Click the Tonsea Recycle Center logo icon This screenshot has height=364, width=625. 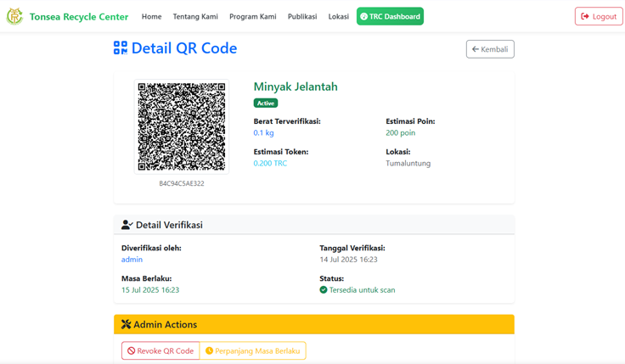14,16
